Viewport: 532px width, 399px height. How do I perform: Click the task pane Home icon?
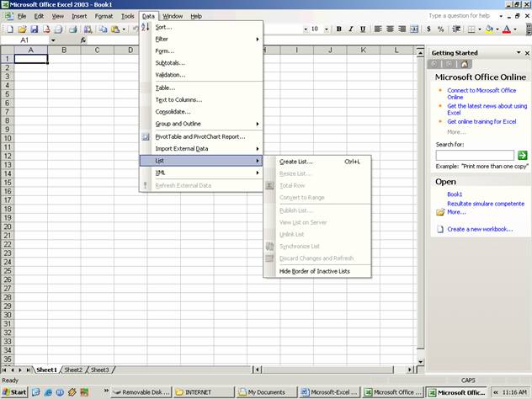pos(464,64)
